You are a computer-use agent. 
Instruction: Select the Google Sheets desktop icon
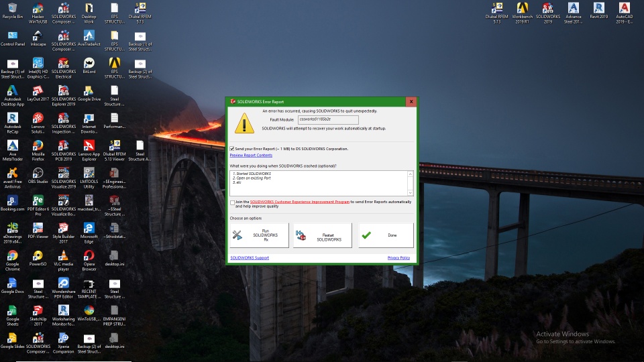click(12, 316)
